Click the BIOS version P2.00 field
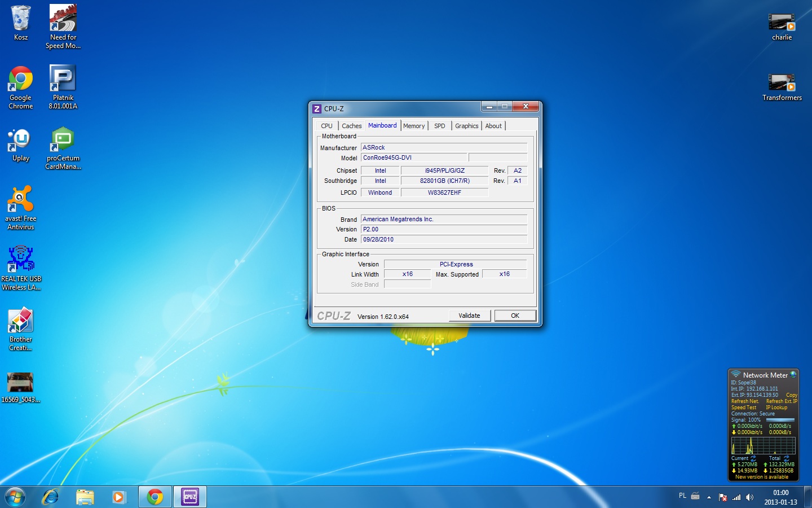This screenshot has height=508, width=812. [x=444, y=229]
